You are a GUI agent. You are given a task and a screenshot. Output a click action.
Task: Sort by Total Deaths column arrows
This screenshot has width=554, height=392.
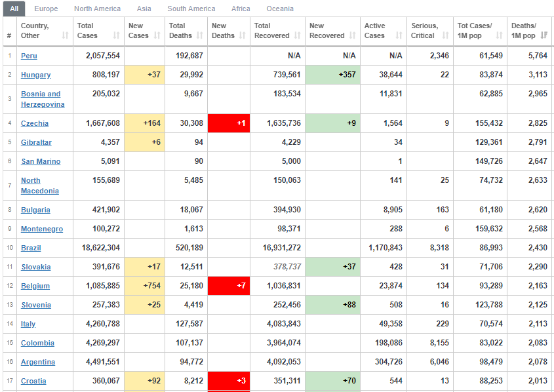pyautogui.click(x=199, y=35)
